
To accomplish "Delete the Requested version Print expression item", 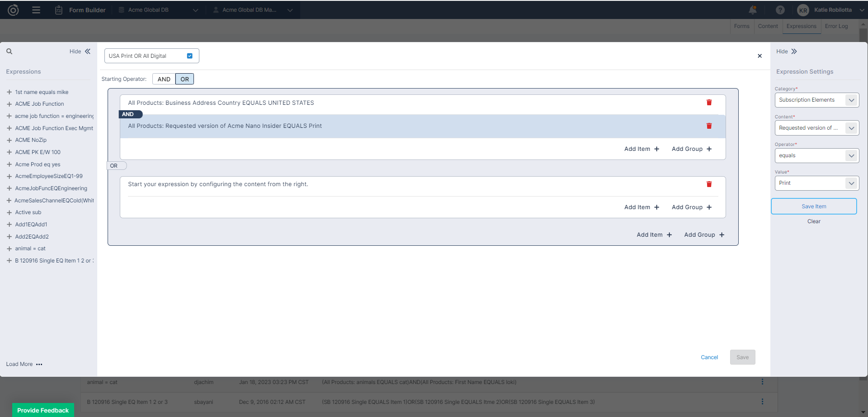I will (x=709, y=126).
